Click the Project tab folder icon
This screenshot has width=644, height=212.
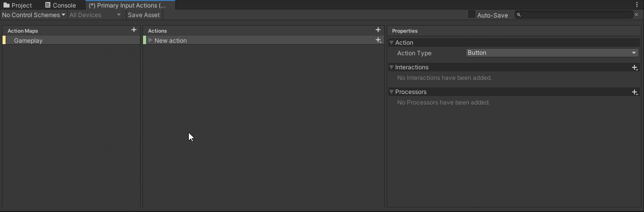click(7, 5)
